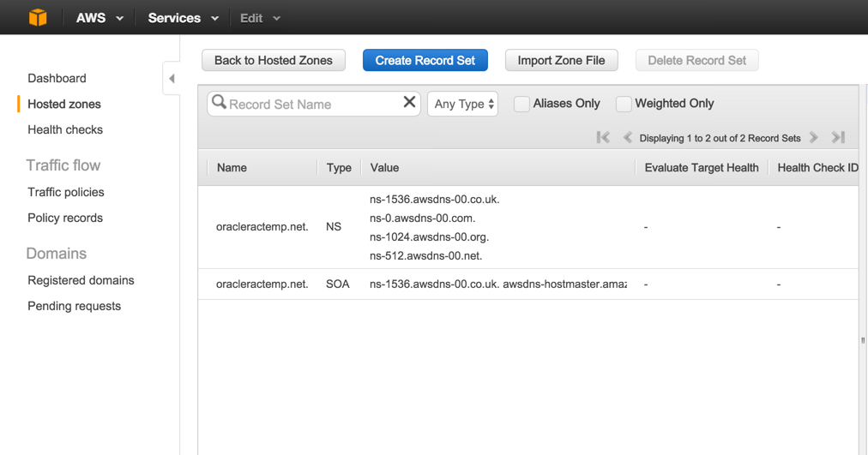Click the Delete Record Set button

[697, 60]
